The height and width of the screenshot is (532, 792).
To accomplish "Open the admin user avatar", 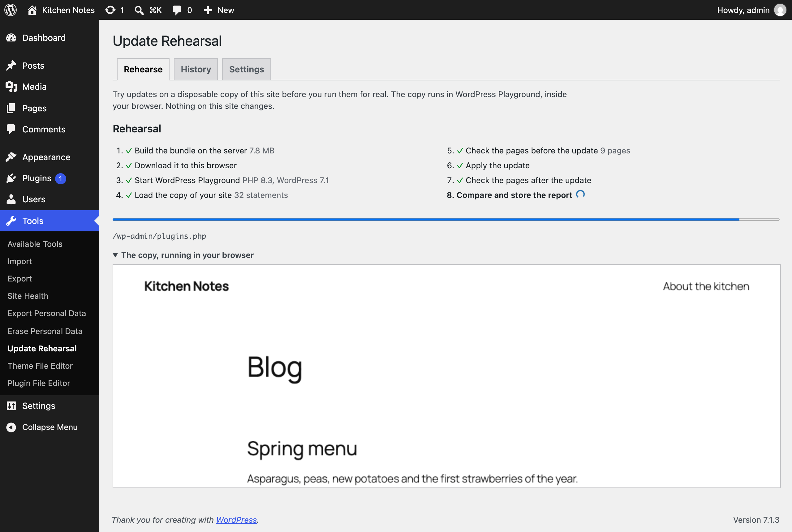I will click(x=780, y=10).
